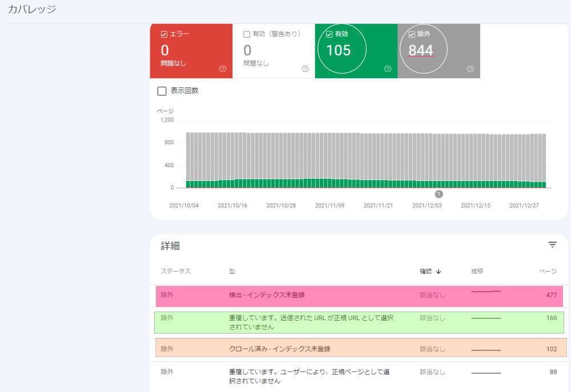571x392 pixels.
Task: Check the 表示回数 checkbox above the chart
Action: tap(162, 91)
